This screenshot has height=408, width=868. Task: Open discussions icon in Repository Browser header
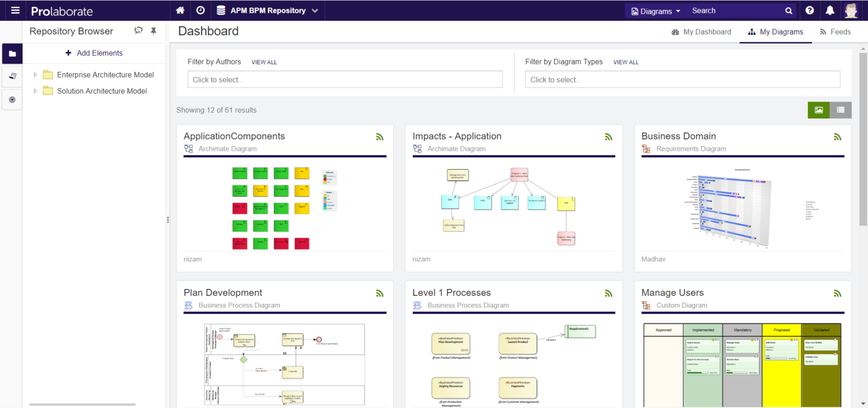point(138,31)
